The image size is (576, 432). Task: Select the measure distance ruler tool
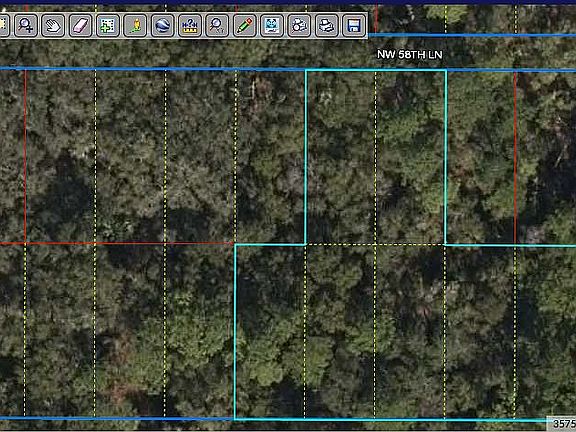pos(190,25)
